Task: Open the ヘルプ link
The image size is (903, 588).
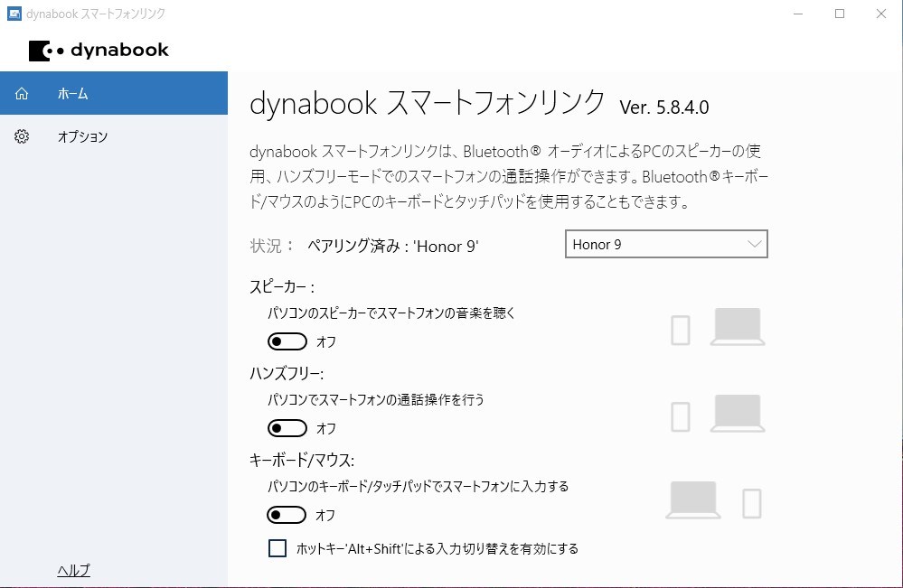Action: pyautogui.click(x=72, y=570)
